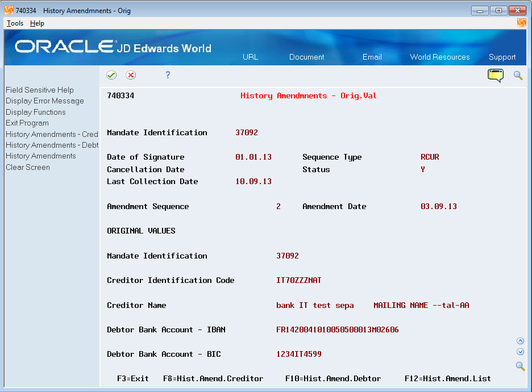This screenshot has width=532, height=392.
Task: Click the program number 740334 in the form
Action: coord(120,95)
